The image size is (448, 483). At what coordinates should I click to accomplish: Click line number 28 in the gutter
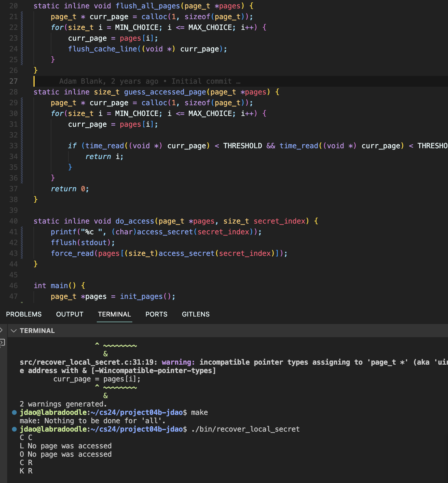(13, 92)
